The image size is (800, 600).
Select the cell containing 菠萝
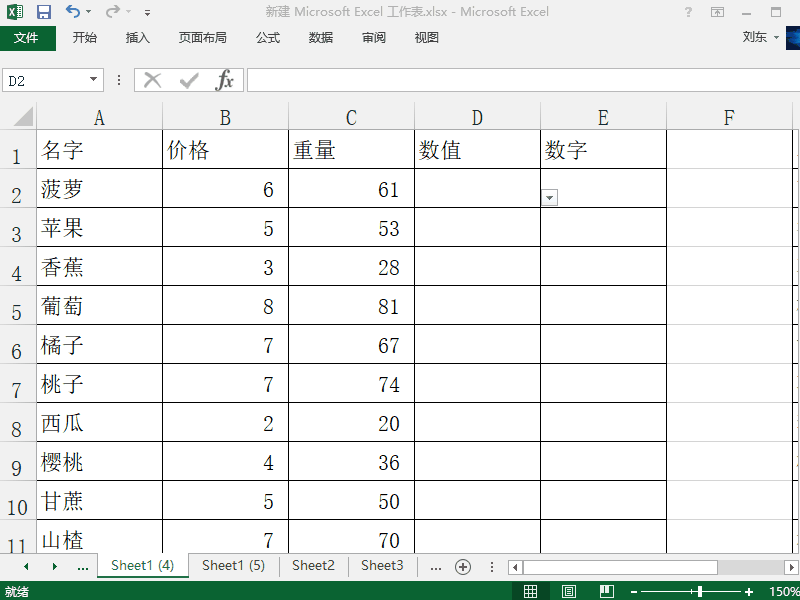[99, 188]
